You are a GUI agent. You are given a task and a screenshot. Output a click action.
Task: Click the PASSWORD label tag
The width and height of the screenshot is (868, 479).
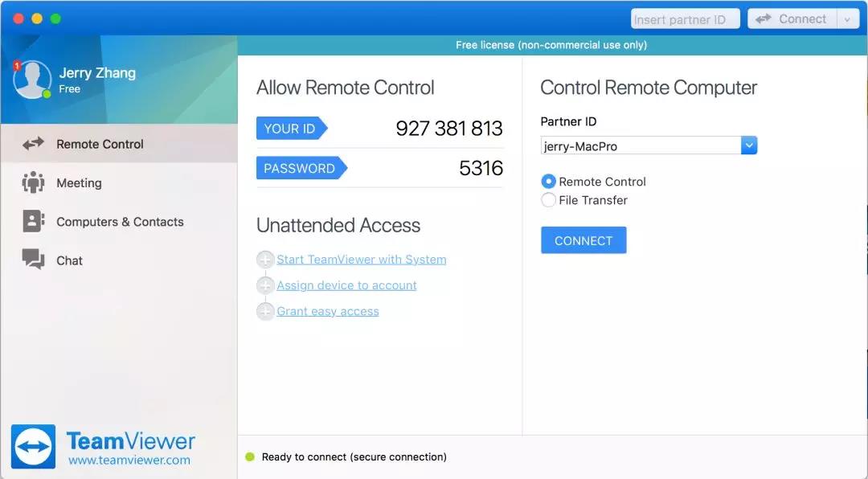301,168
